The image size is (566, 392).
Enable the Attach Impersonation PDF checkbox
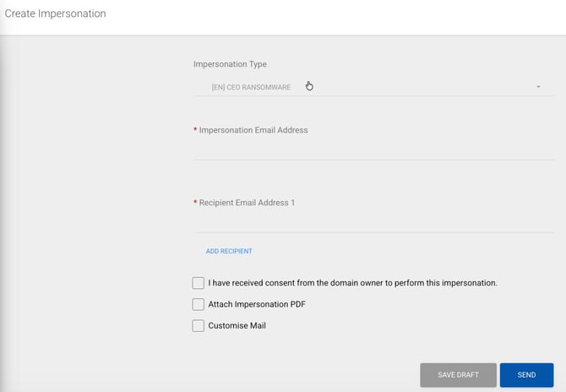tap(199, 304)
